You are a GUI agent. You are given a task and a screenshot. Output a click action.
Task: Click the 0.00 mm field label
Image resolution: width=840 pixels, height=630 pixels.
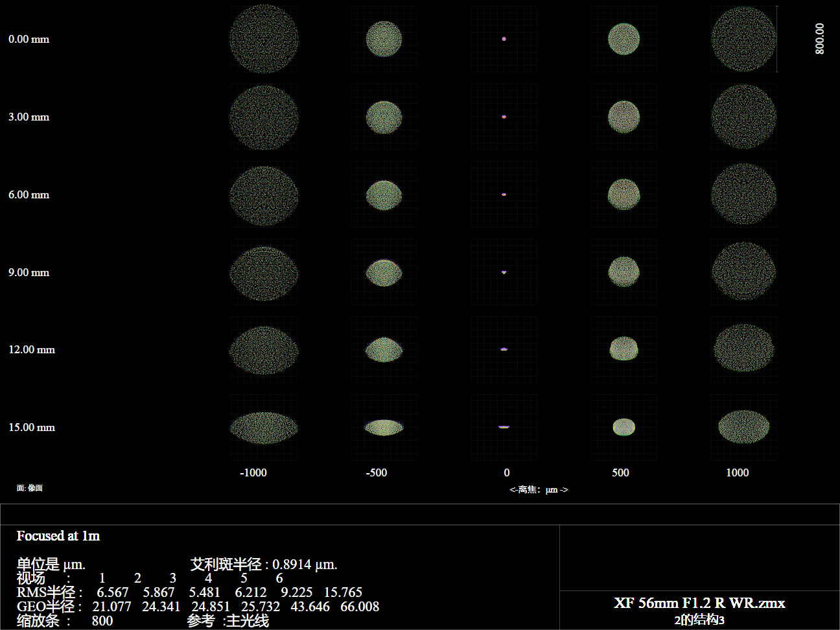coord(29,39)
